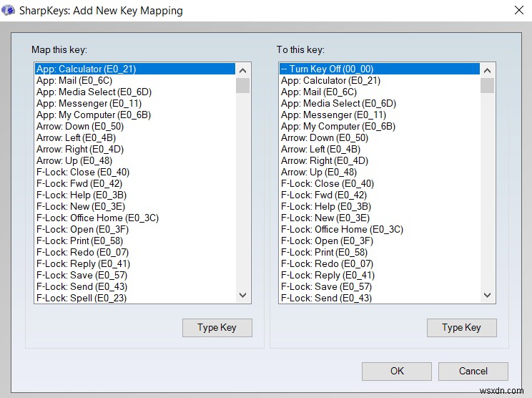The width and height of the screenshot is (532, 398).
Task: Select Arrow: Left in To this key list
Action: (380, 149)
